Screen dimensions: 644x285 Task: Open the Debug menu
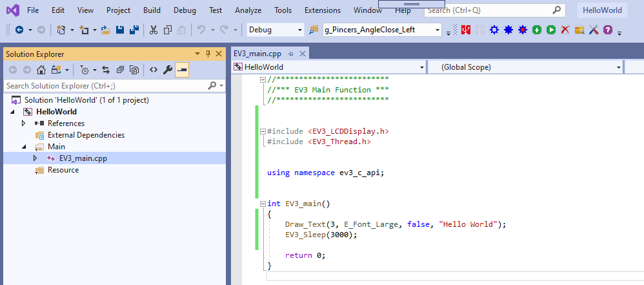[185, 10]
